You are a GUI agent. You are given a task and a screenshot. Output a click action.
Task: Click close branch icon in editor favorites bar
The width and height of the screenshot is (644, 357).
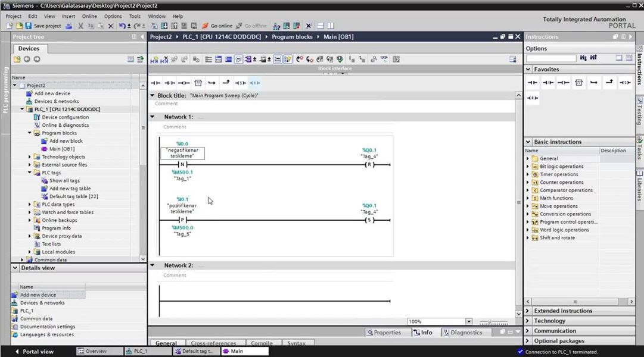tap(226, 83)
